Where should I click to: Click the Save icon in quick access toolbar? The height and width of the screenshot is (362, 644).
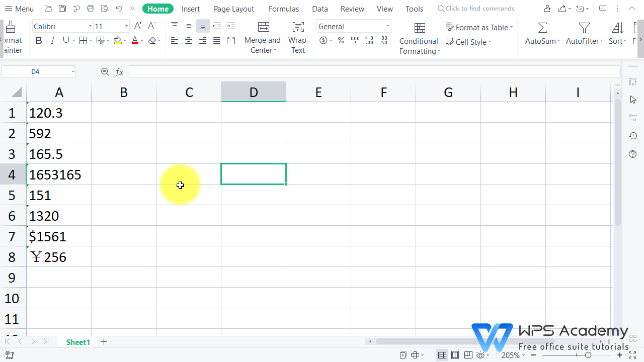tap(62, 9)
